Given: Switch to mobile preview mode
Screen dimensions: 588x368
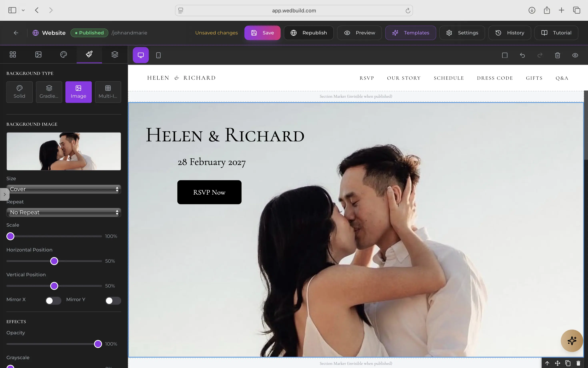Looking at the screenshot, I should (158, 55).
